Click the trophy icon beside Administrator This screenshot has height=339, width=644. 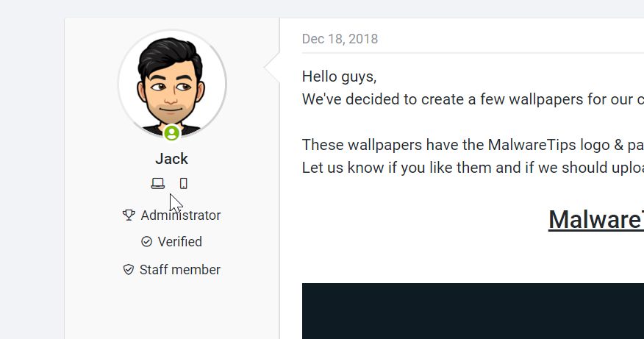pos(129,215)
